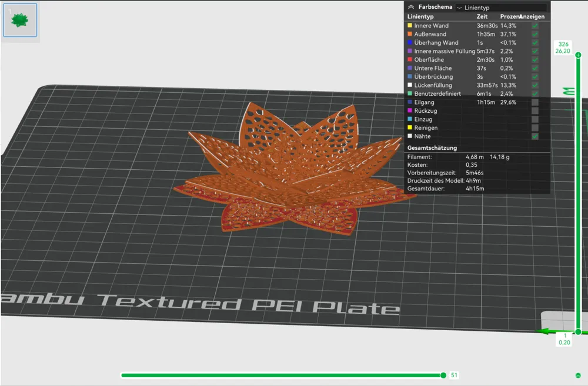This screenshot has height=386, width=588.
Task: Hide the Außenwand line type
Action: [x=534, y=34]
